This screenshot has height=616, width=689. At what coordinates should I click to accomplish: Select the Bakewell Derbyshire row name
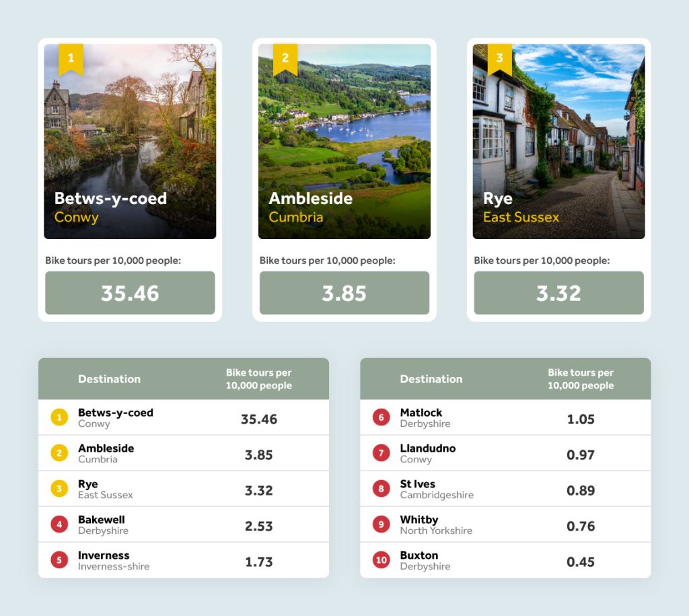(x=102, y=524)
